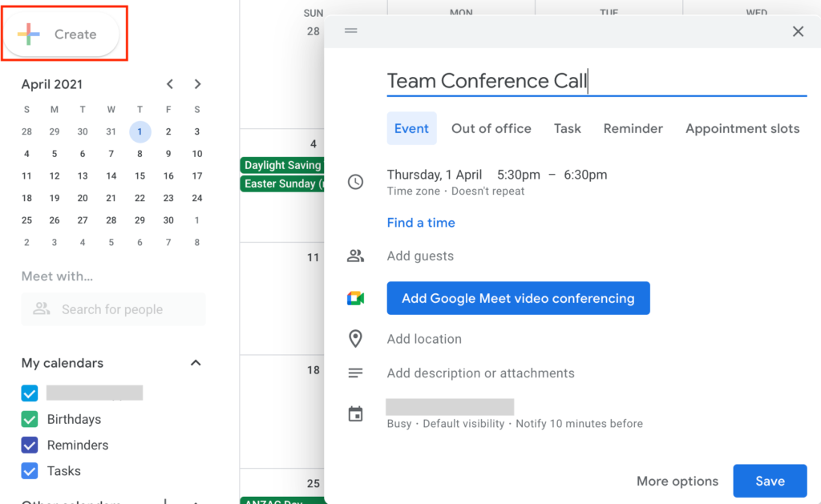Click Busy availability setting
Screen dimensions: 821x504
coord(399,423)
